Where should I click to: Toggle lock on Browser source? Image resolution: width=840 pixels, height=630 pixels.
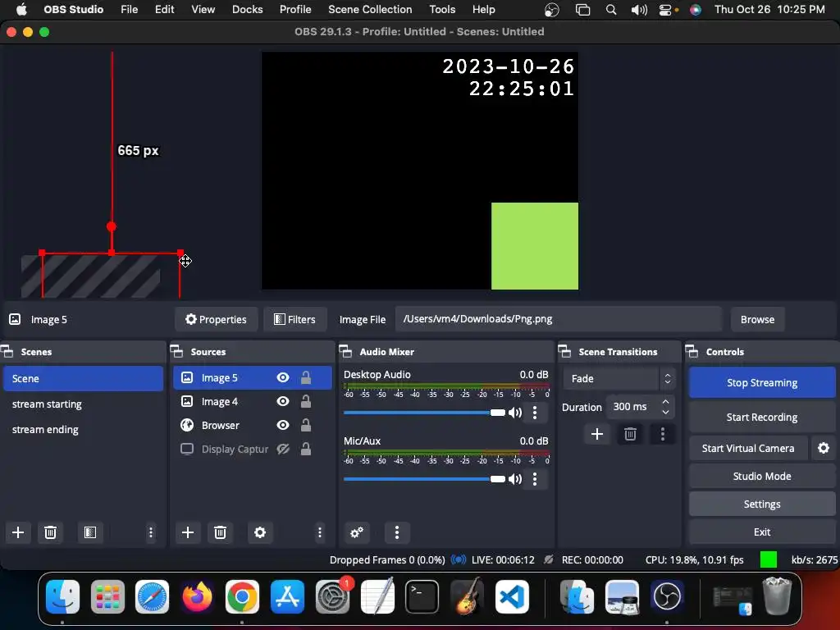pos(306,425)
